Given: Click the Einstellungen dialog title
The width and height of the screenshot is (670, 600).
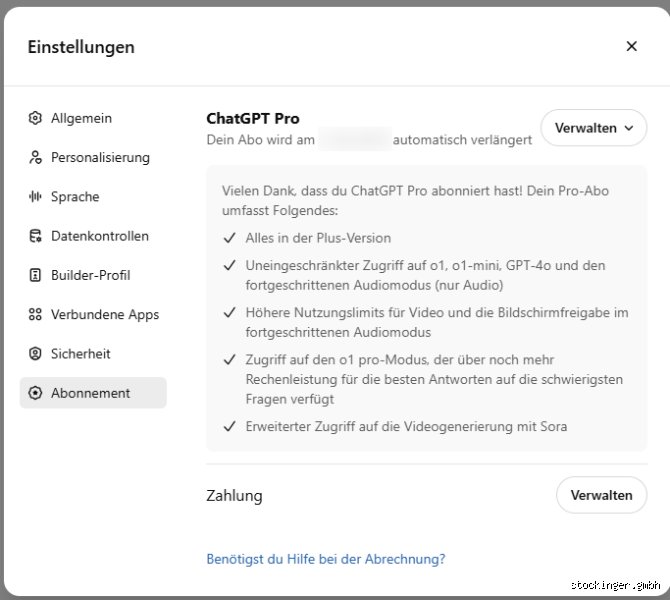Looking at the screenshot, I should tap(81, 47).
